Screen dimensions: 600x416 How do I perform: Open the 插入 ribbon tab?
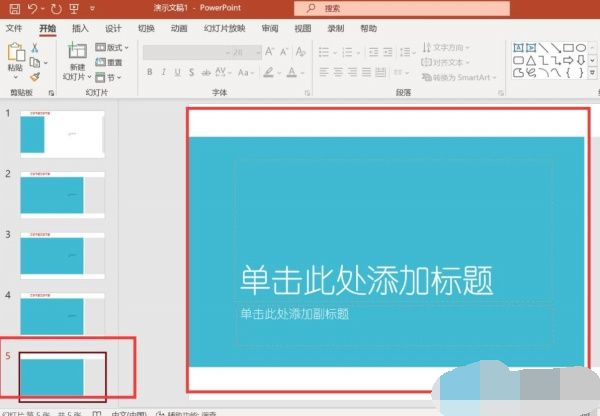coord(80,29)
